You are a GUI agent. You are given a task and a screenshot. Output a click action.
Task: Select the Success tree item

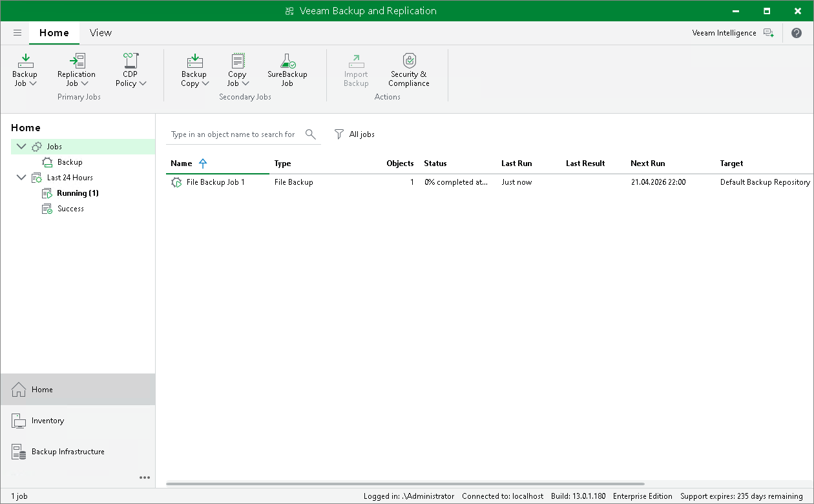point(70,209)
